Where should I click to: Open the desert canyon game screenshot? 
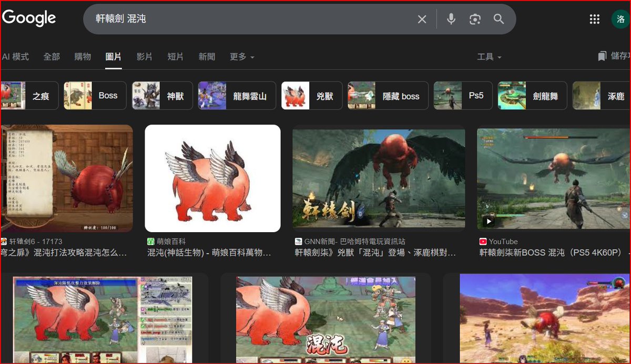(x=545, y=318)
